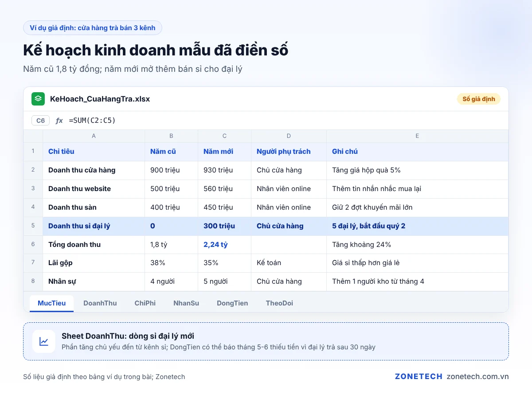Click the "Số giả định" badge
The width and height of the screenshot is (532, 399).
[479, 99]
